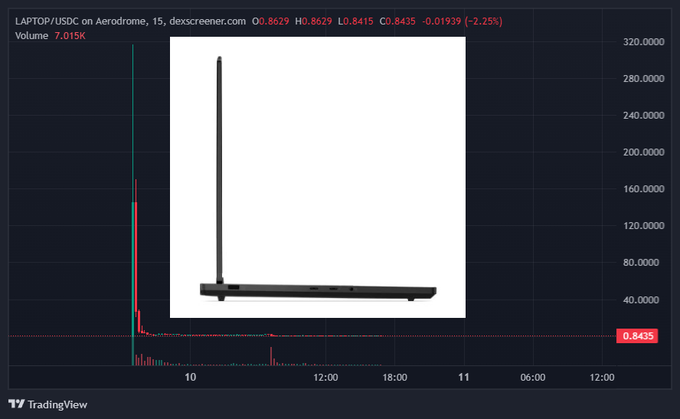Select the open value O0.8629
The image size is (680, 419).
271,21
